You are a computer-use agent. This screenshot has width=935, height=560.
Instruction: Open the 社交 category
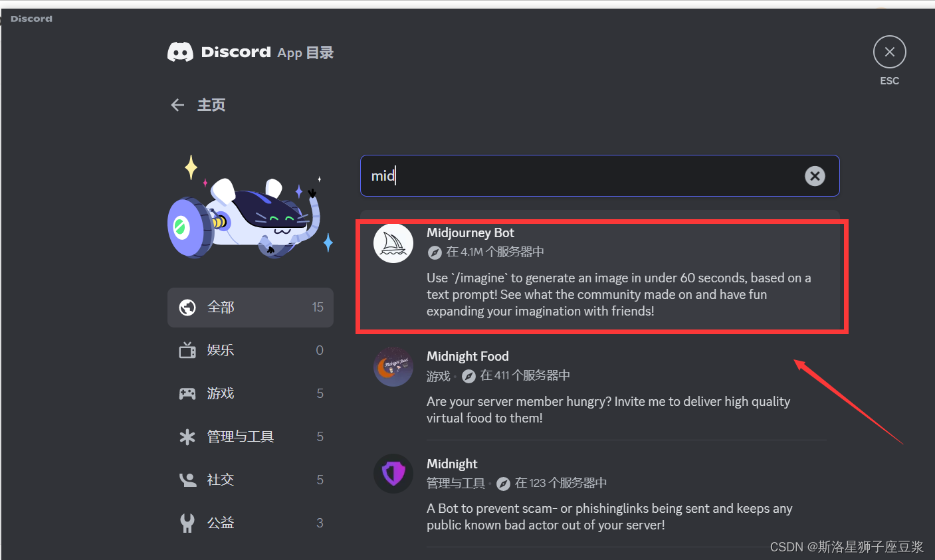click(251, 480)
